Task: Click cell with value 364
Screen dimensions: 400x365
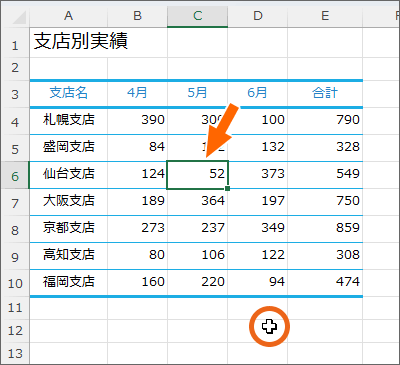Action: pyautogui.click(x=198, y=202)
